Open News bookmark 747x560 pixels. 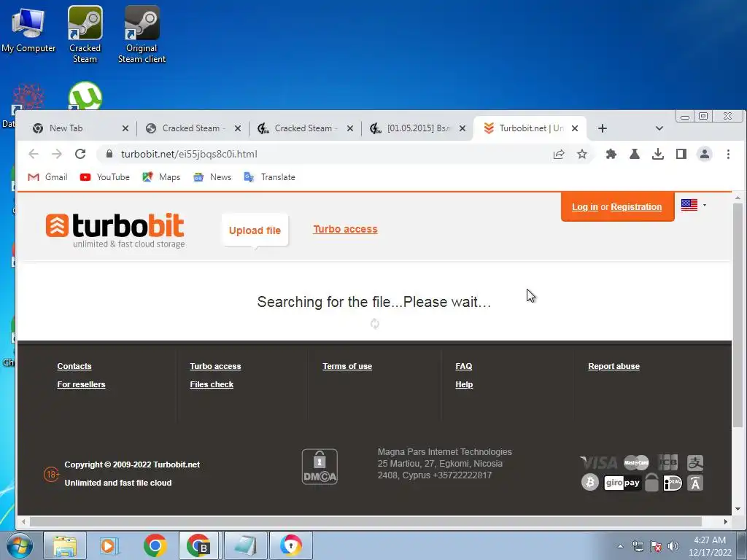[x=212, y=177]
